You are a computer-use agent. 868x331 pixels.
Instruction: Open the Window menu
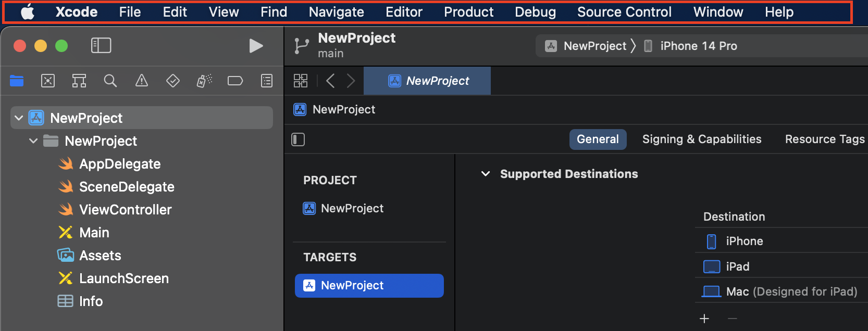pos(718,12)
